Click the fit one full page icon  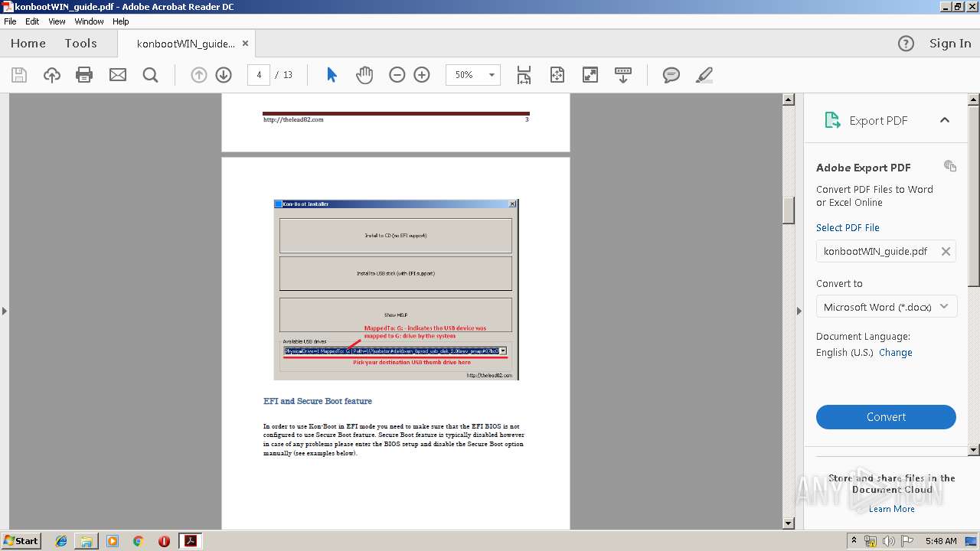point(557,75)
